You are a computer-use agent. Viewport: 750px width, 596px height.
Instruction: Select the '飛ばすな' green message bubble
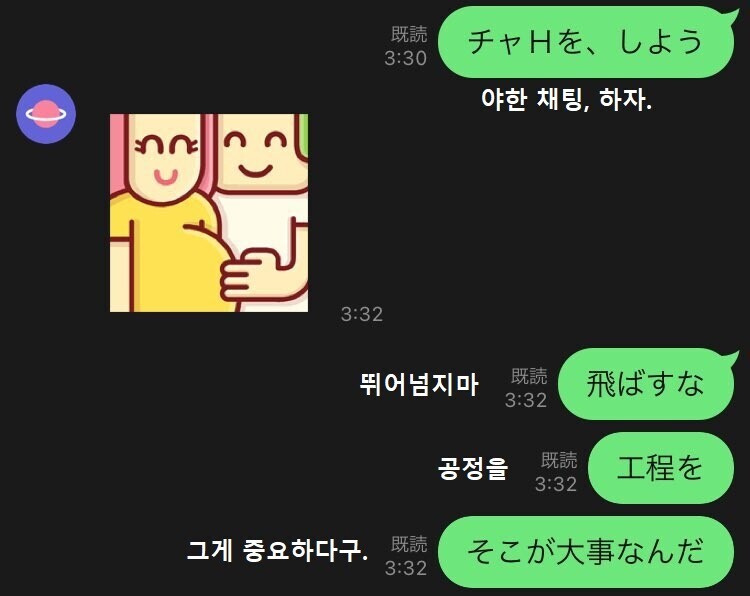[646, 384]
